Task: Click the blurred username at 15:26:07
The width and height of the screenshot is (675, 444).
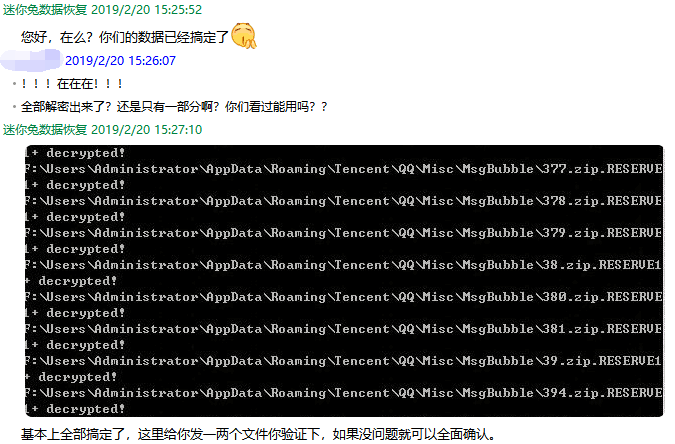Action: (30, 60)
